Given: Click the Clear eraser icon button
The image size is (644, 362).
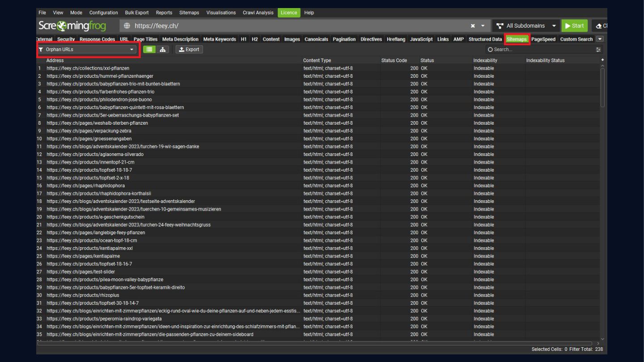Looking at the screenshot, I should pos(600,26).
